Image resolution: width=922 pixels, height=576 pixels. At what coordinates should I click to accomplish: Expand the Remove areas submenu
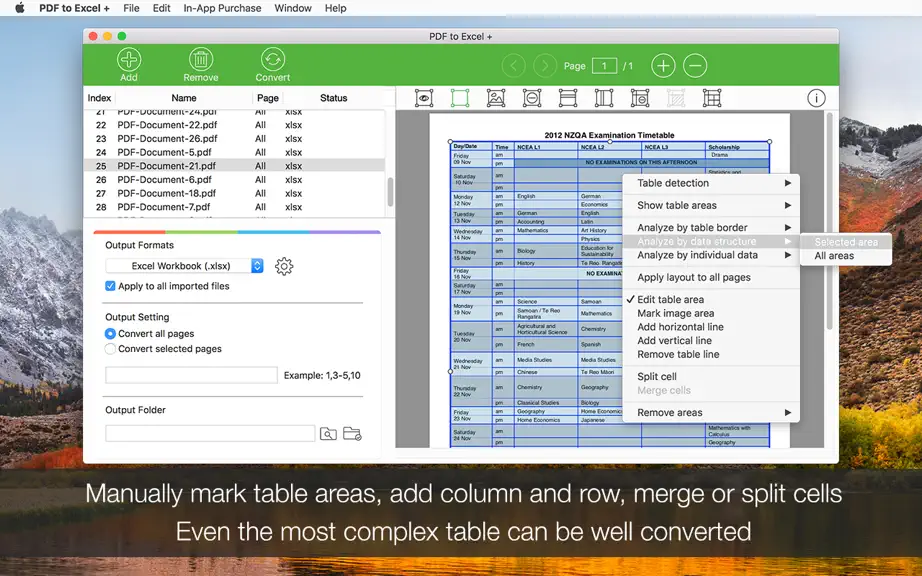click(x=711, y=413)
